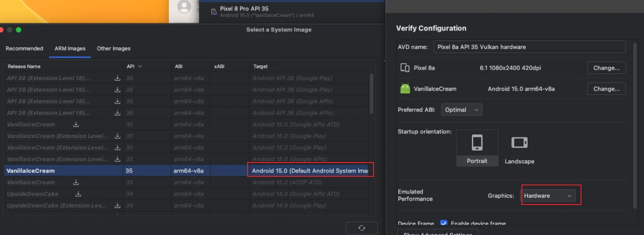Download the Android 15.0 Google APIs ATD image
This screenshot has height=235, width=644.
pyautogui.click(x=76, y=124)
